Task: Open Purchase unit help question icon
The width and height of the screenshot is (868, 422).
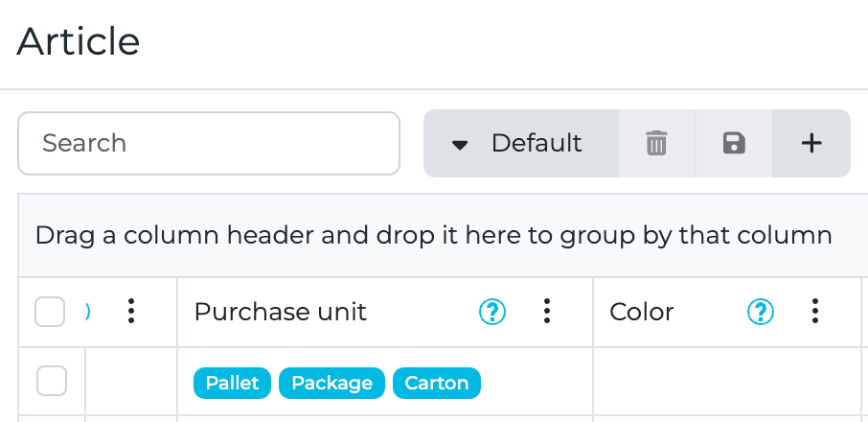Action: tap(492, 311)
